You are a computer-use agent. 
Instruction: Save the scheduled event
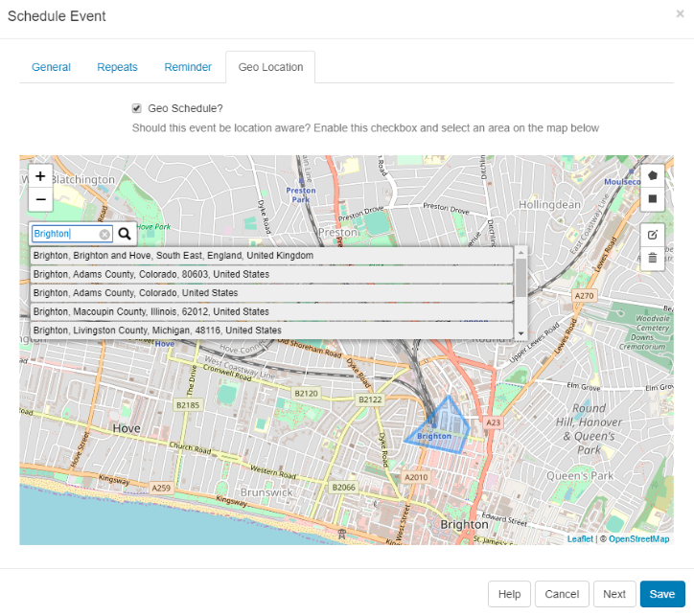662,594
